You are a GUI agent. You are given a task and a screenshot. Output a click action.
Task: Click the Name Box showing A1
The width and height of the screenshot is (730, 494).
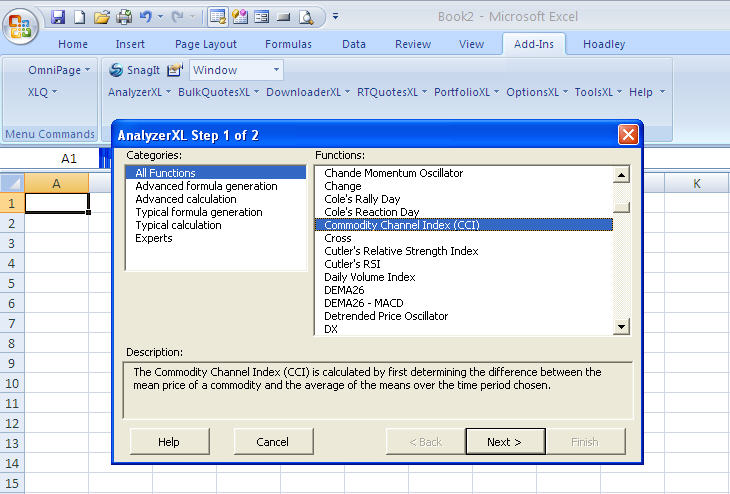coord(50,159)
